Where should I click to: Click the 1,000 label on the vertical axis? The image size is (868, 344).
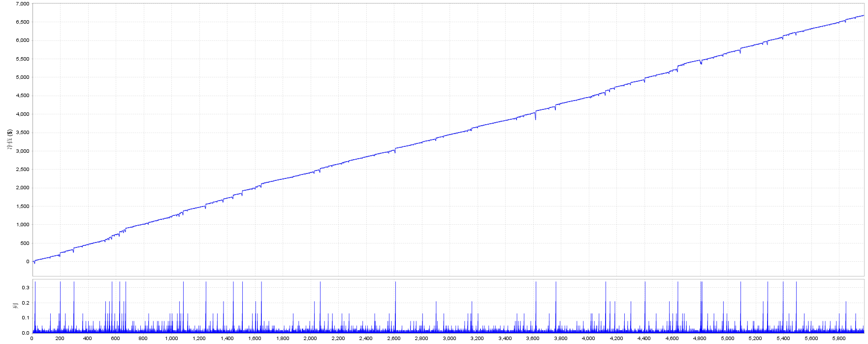pos(23,225)
